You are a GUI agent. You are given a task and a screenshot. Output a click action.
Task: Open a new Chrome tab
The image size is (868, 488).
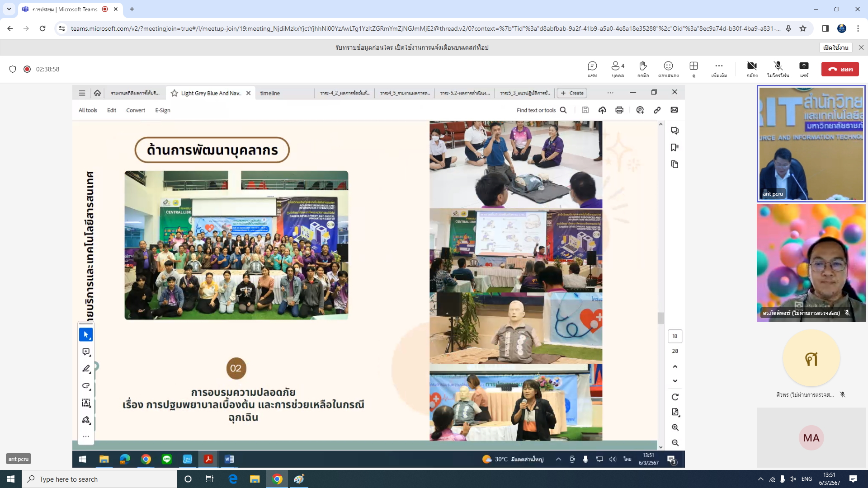pos(132,9)
